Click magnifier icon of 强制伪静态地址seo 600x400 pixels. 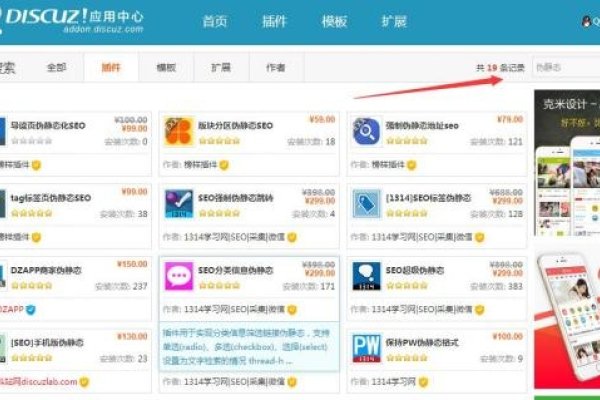(366, 132)
